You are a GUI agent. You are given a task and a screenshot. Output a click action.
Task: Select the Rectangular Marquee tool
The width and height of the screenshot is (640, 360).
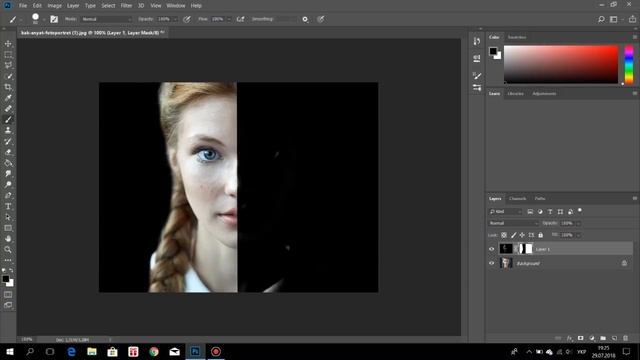(x=8, y=54)
